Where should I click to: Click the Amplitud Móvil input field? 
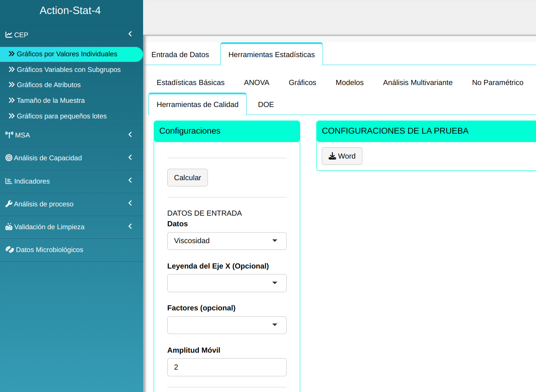pos(227,367)
